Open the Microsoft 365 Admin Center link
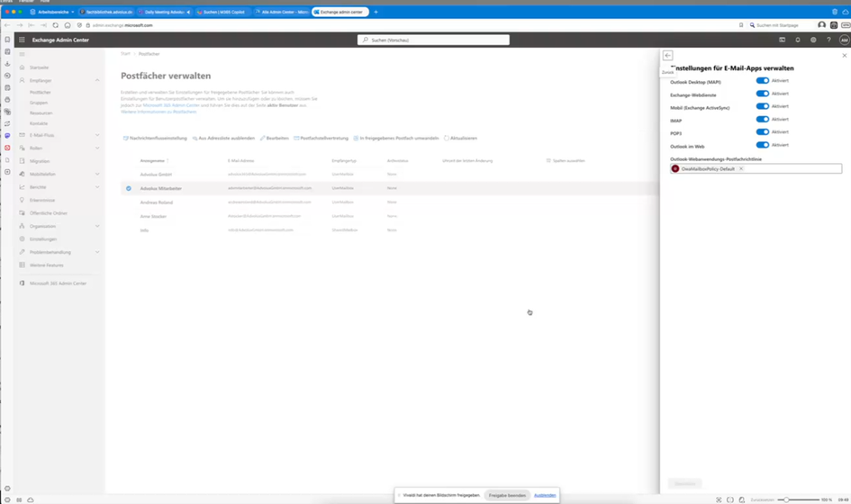The height and width of the screenshot is (504, 851). (x=58, y=283)
